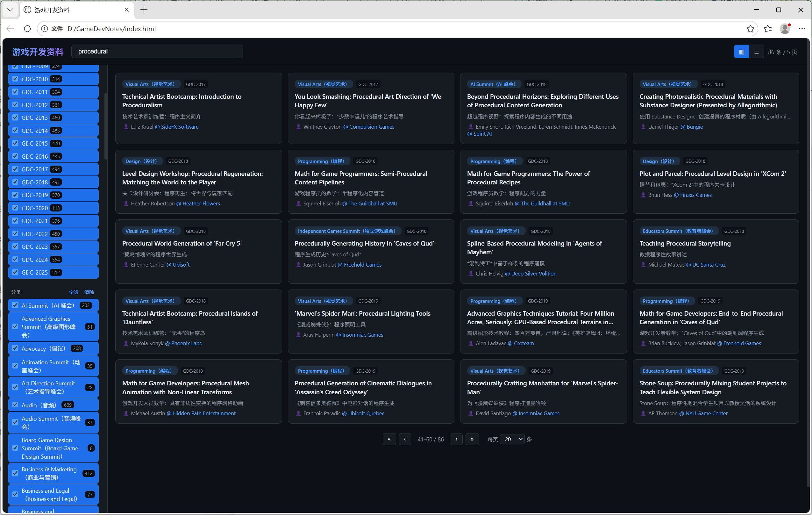Uncheck the Audio (音频) category filter
This screenshot has width=812, height=515.
pyautogui.click(x=15, y=405)
